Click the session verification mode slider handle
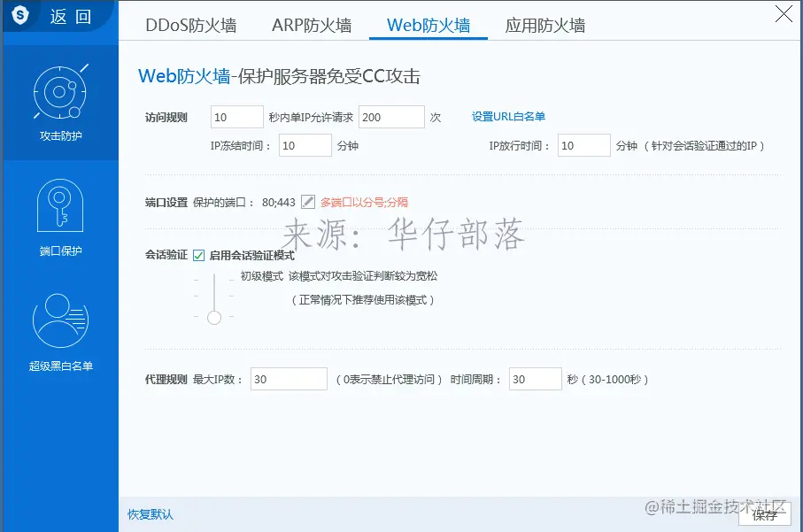803x532 pixels. coord(214,318)
